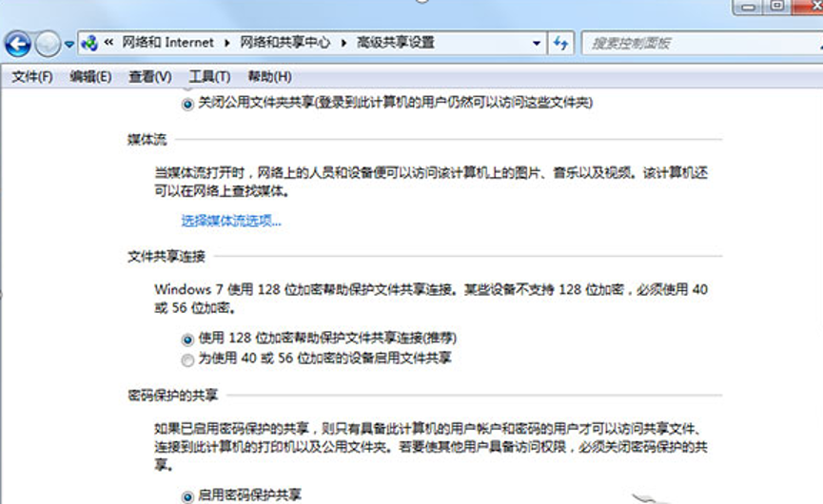Viewport: 823px width, 504px height.
Task: Open 网络和共享中心 breadcrumb
Action: 285,43
